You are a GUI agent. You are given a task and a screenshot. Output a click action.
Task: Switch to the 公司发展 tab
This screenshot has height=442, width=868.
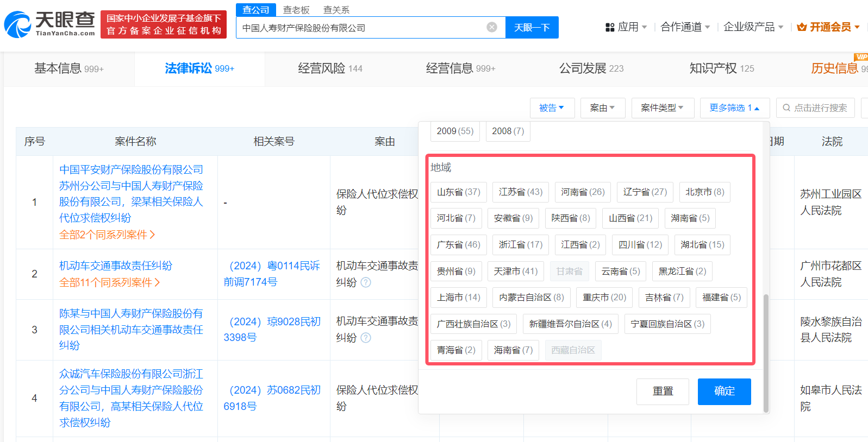pyautogui.click(x=591, y=68)
